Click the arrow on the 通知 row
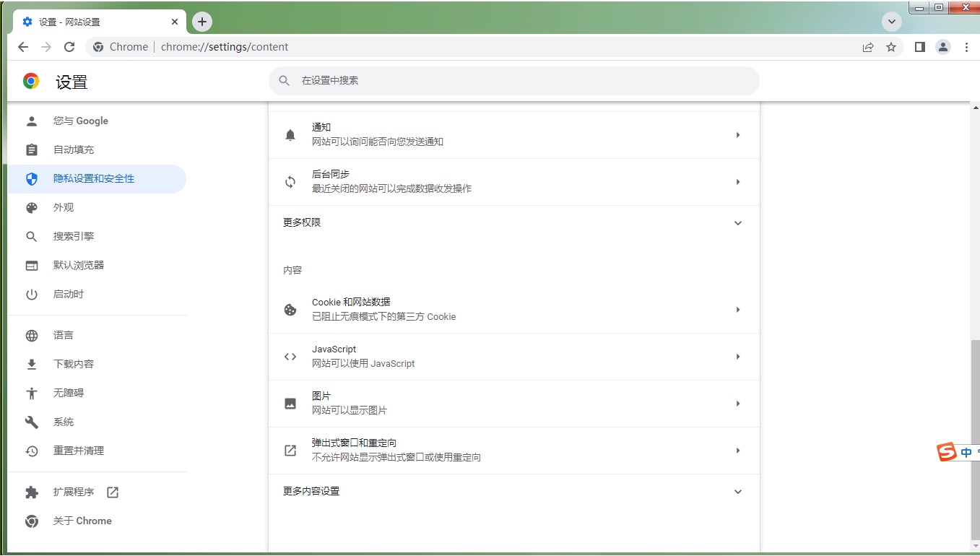The height and width of the screenshot is (556, 980). point(738,135)
